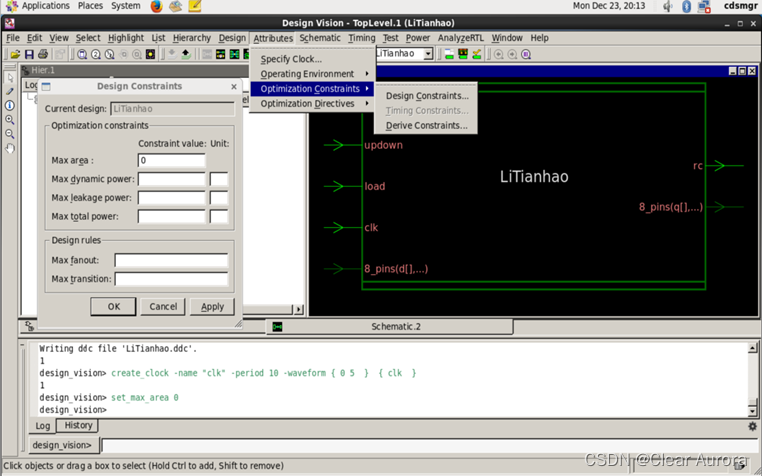Select the arrow pointer tool in left toolbar
Viewport: 762px width, 476px height.
[x=10, y=77]
